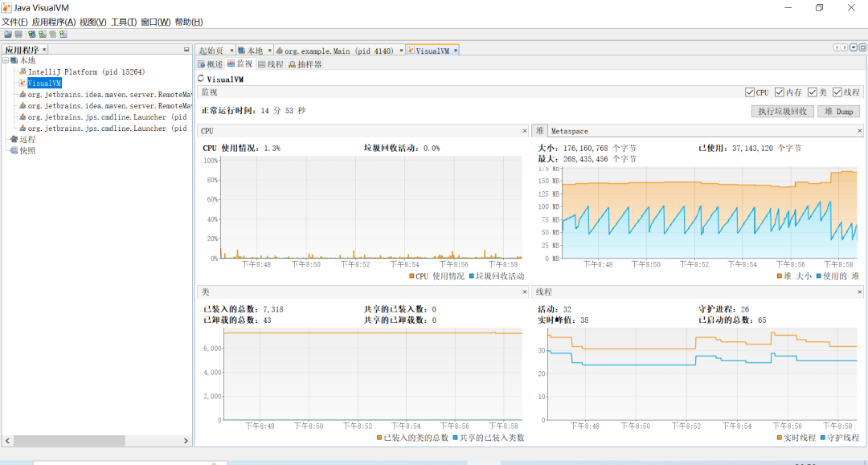Click the 执行垃圾回收 button

782,111
